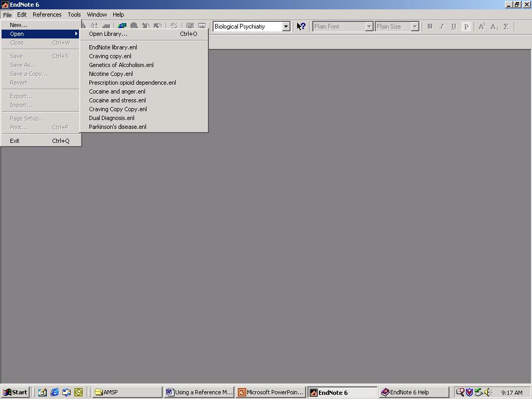Viewport: 532px width, 399px height.
Task: Choose New... in the File menu
Action: 41,25
